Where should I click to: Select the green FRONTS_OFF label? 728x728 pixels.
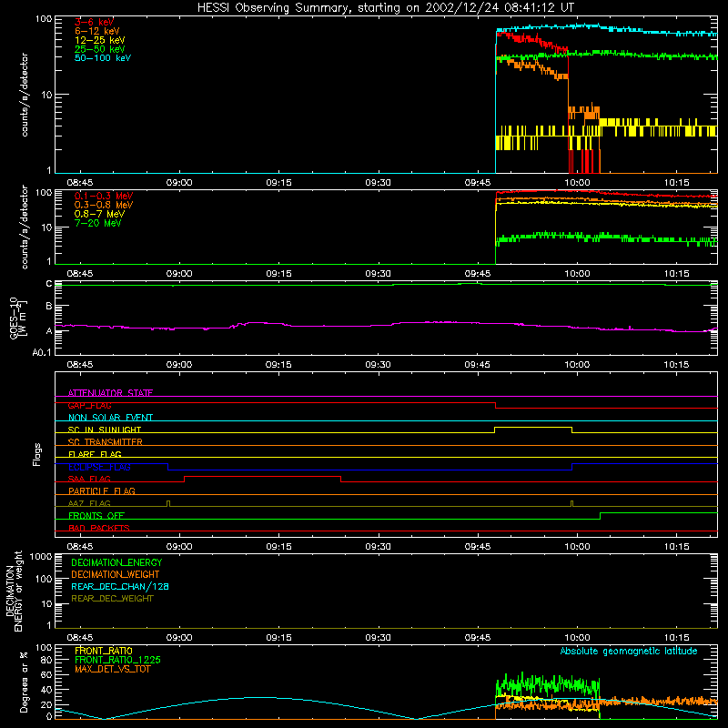pyautogui.click(x=96, y=515)
